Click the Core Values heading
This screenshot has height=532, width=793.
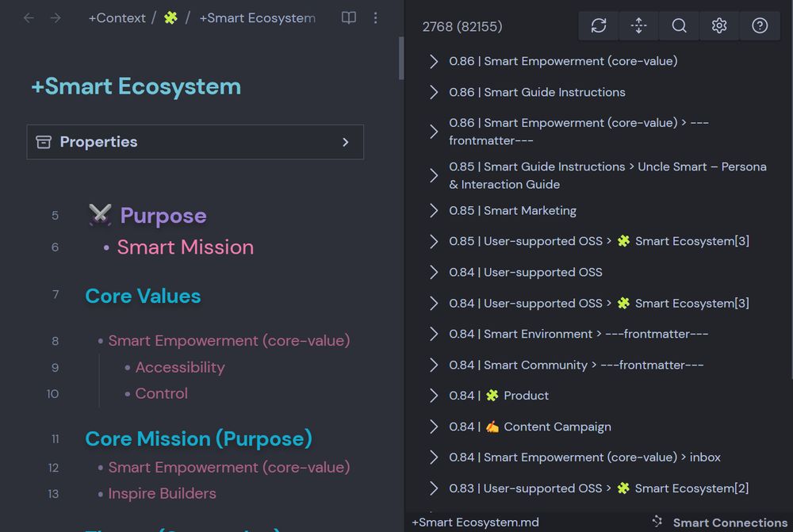coord(143,296)
